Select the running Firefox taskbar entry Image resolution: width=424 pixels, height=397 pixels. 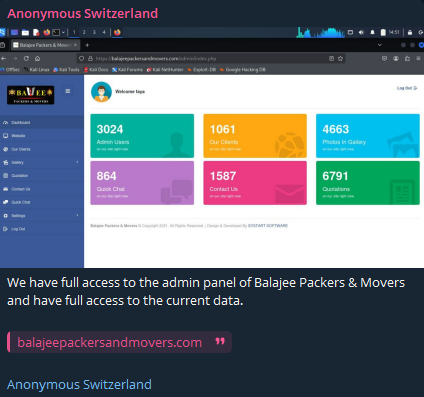117,32
